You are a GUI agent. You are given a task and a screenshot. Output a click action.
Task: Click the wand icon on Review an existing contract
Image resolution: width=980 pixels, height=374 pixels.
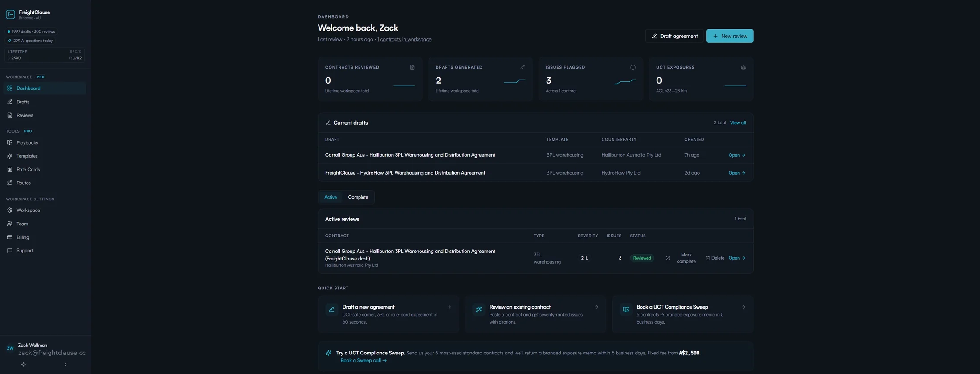(479, 309)
